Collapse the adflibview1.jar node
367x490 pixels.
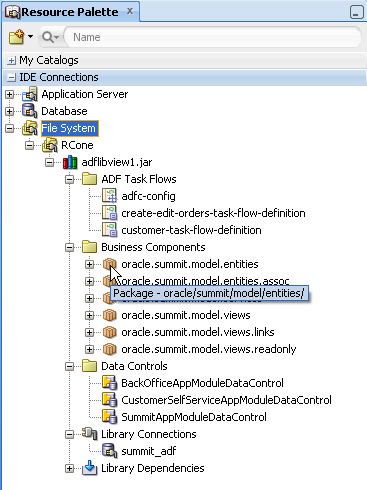coord(50,162)
